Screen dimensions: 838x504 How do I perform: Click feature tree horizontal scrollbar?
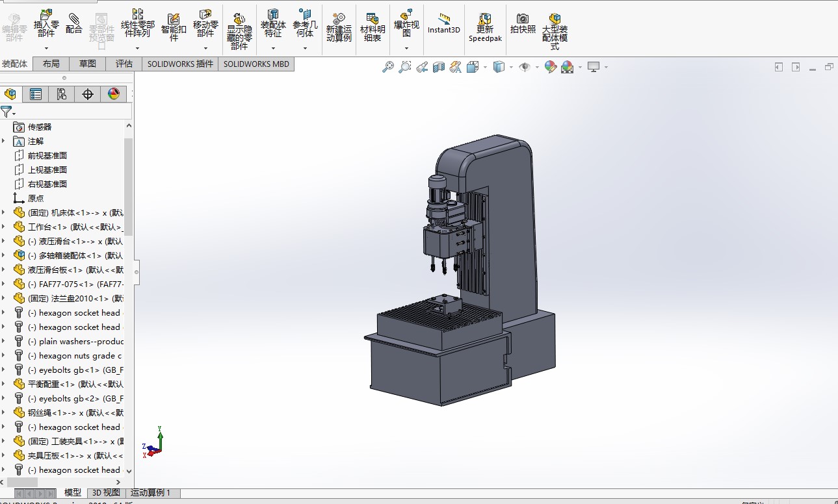21,482
